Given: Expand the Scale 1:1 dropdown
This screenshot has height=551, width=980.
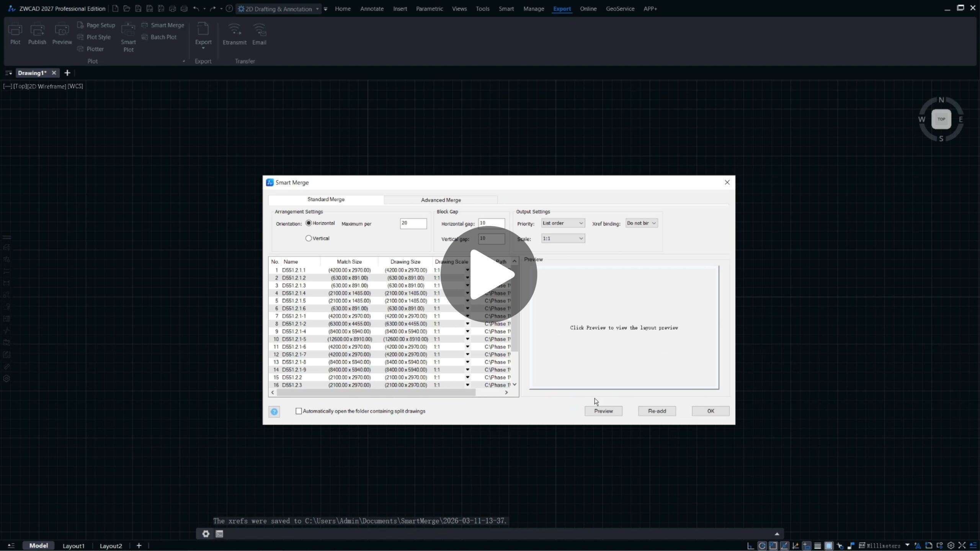Looking at the screenshot, I should pyautogui.click(x=563, y=238).
